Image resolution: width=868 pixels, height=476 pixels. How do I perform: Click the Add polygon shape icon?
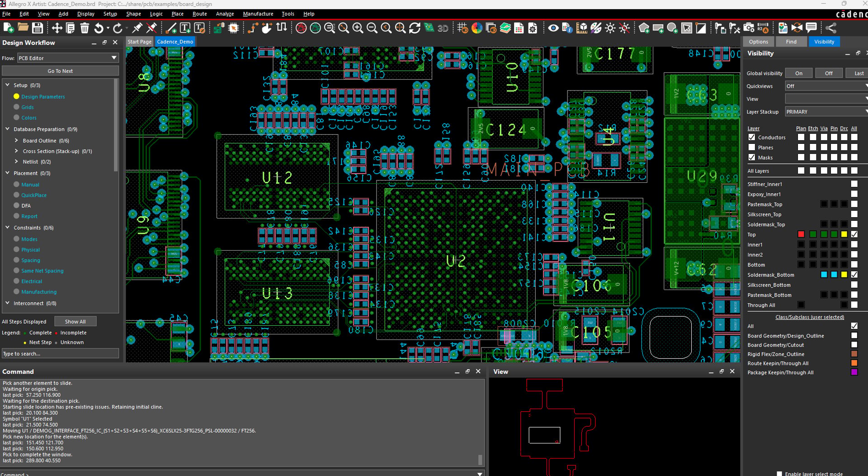(644, 28)
